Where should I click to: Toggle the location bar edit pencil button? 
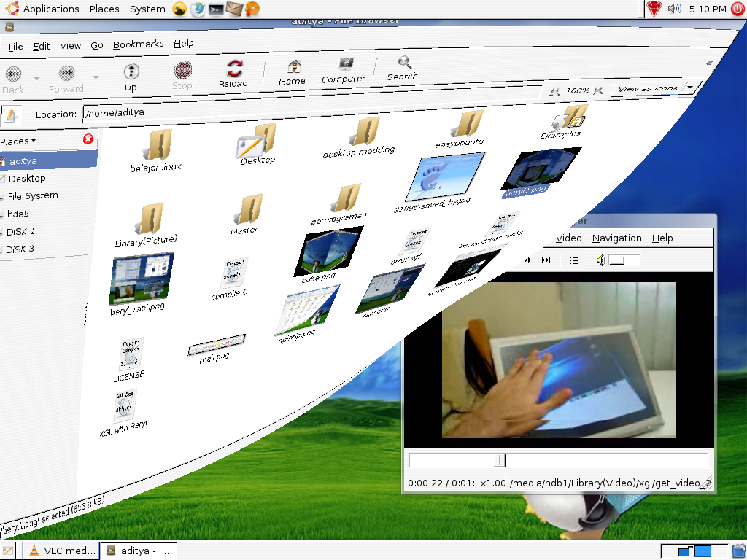click(x=10, y=114)
